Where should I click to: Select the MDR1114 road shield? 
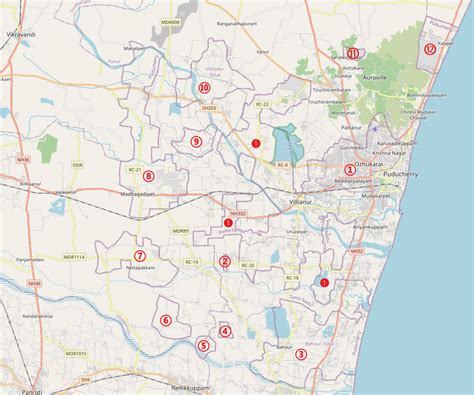click(x=74, y=257)
